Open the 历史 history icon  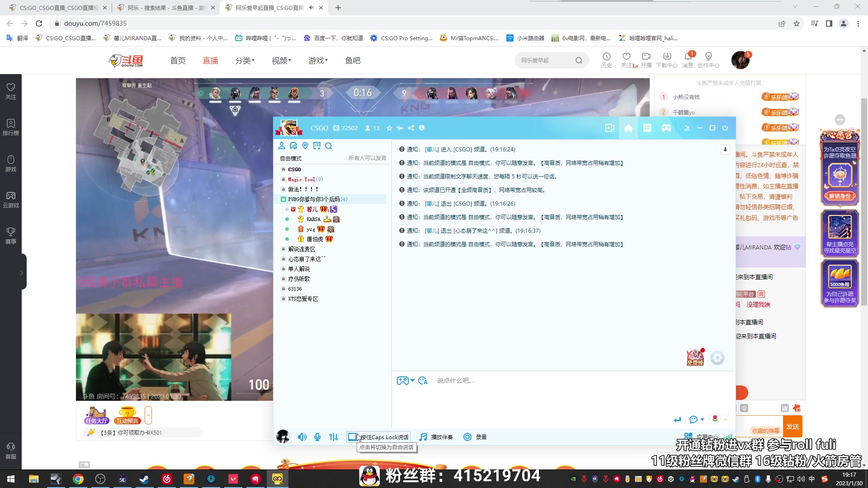coord(606,60)
